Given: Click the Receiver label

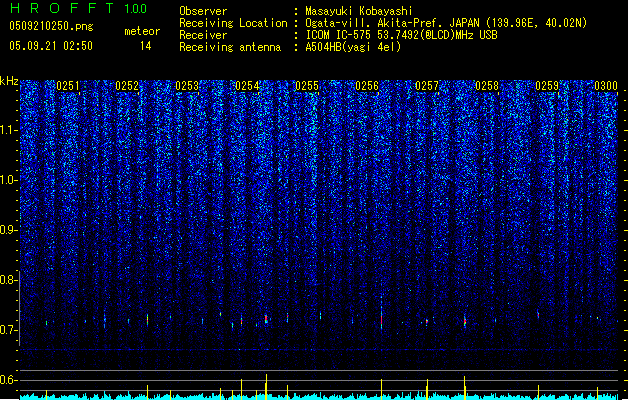Looking at the screenshot, I should pyautogui.click(x=203, y=35).
